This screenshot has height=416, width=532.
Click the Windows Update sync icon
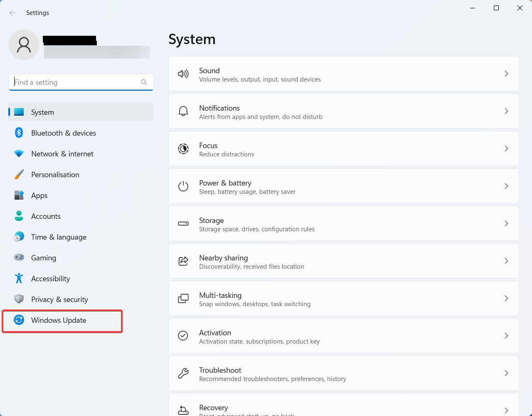tap(19, 320)
